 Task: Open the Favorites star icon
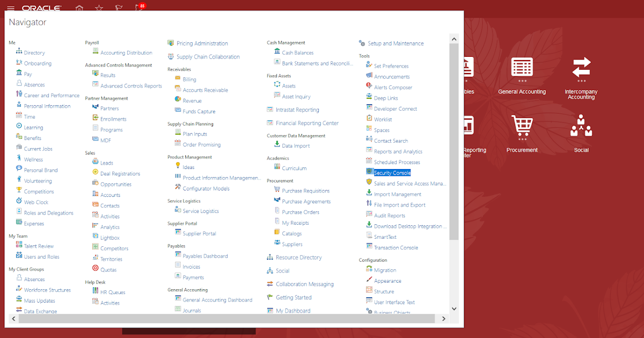pos(98,7)
